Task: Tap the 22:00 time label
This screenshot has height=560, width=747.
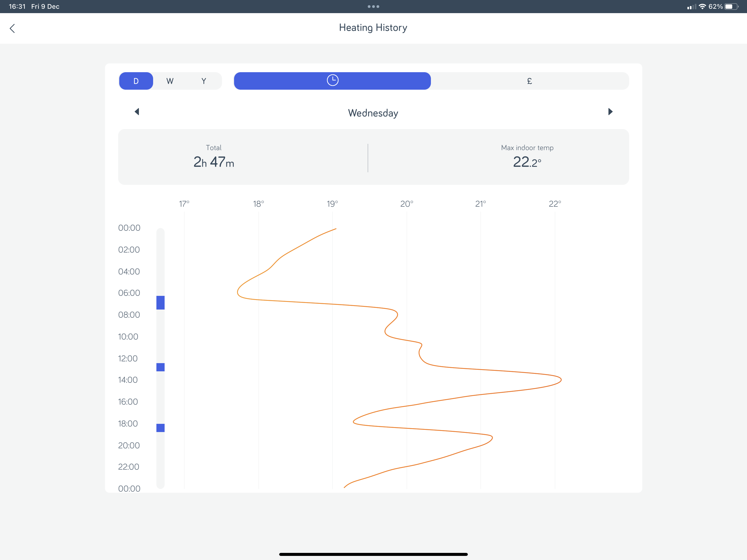Action: (129, 467)
